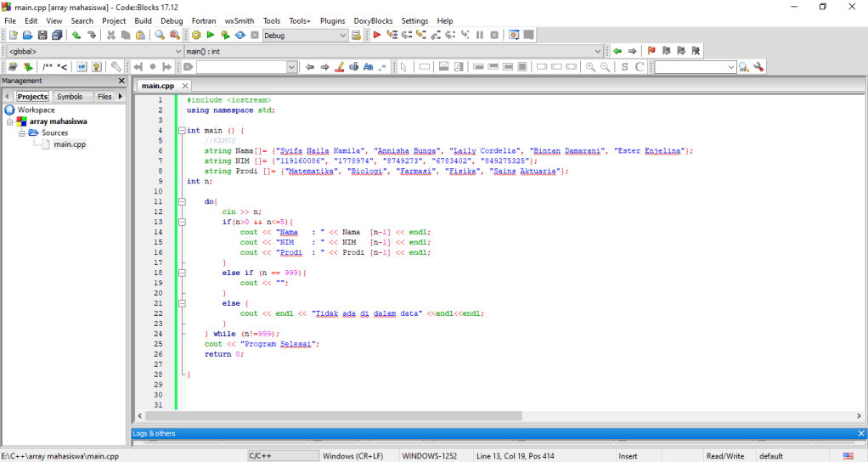Screen dimensions: 868x462
Task: Save the file using floppy disk icon
Action: [42, 35]
